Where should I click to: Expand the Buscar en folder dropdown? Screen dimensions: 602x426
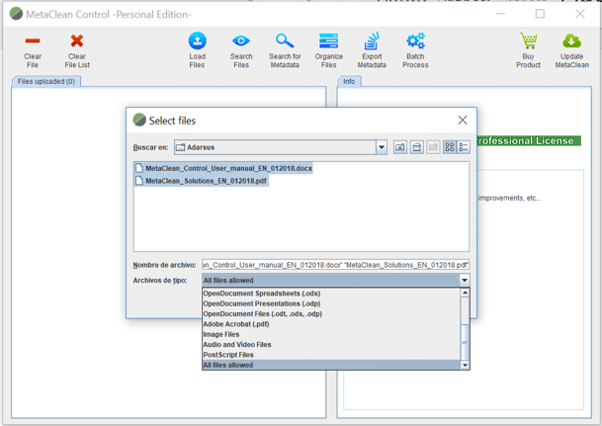(x=381, y=147)
